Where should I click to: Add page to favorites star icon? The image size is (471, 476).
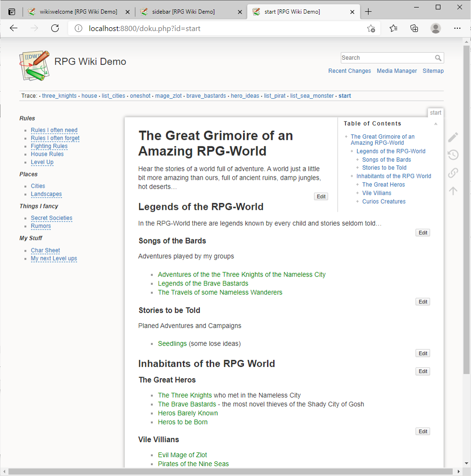pyautogui.click(x=371, y=29)
